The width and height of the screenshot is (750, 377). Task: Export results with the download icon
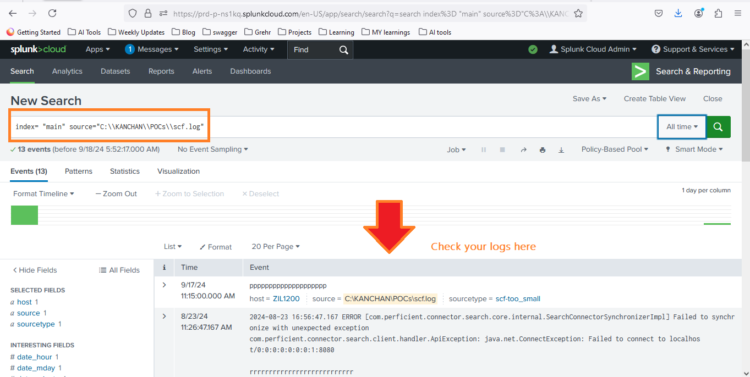[561, 150]
